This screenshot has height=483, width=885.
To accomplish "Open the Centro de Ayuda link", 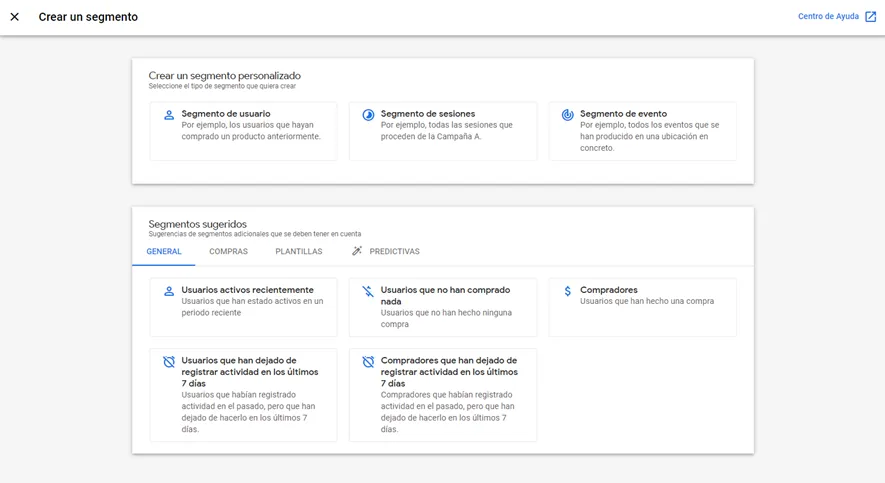I will tap(828, 16).
